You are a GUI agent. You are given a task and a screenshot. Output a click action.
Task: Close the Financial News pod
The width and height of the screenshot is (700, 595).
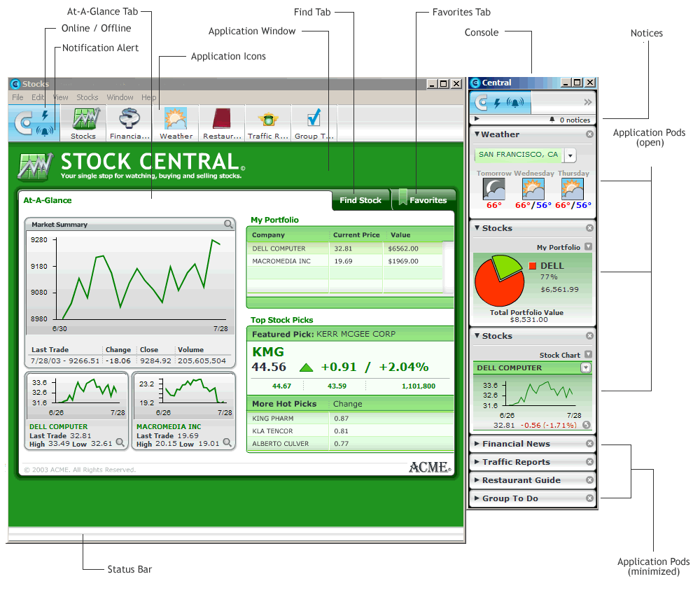pyautogui.click(x=589, y=443)
